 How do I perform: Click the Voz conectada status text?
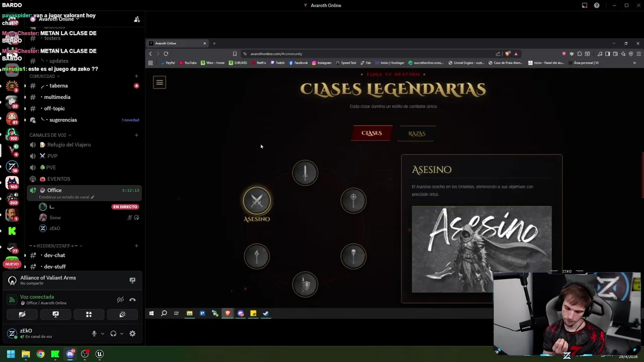37,297
